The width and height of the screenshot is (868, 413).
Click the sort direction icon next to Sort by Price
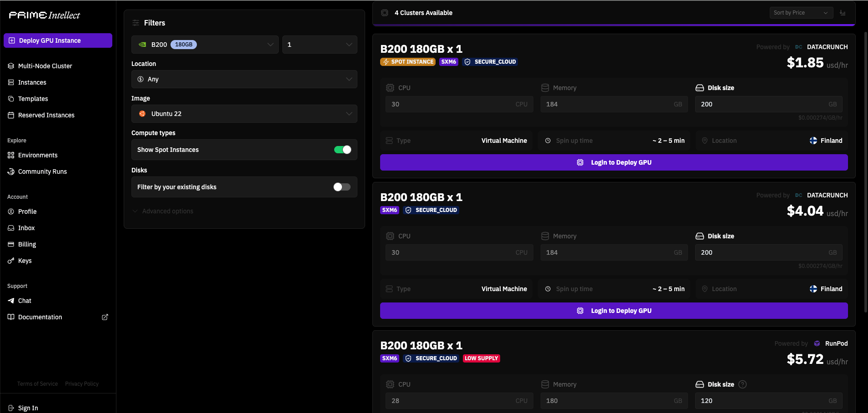pyautogui.click(x=843, y=12)
